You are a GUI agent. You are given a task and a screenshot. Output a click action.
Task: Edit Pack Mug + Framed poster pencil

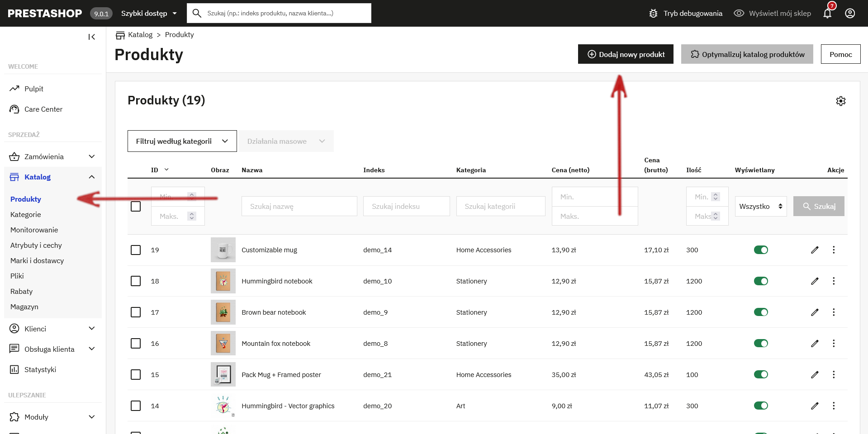(x=815, y=375)
